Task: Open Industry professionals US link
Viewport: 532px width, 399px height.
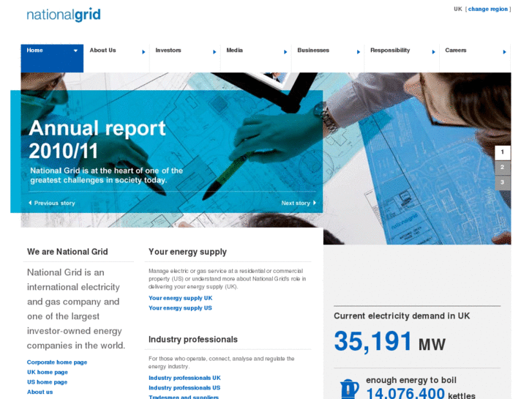Action: [184, 388]
